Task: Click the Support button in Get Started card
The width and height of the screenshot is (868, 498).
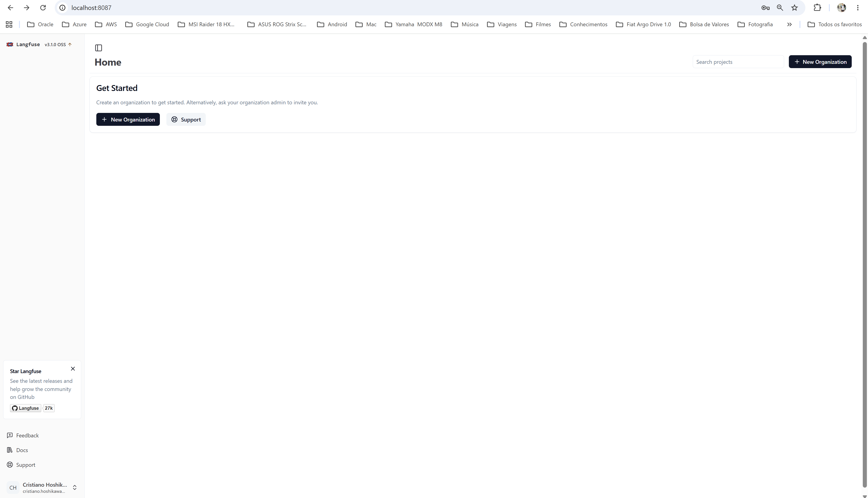Action: coord(186,119)
